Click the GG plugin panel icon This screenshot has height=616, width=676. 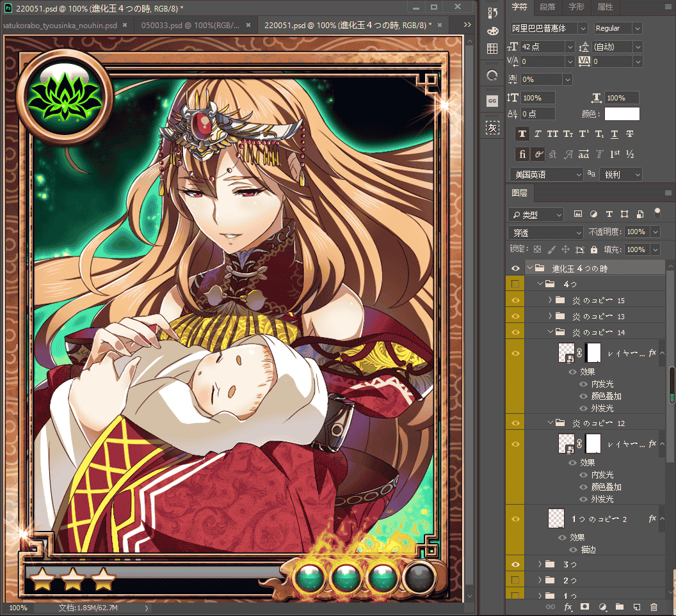pos(492,101)
